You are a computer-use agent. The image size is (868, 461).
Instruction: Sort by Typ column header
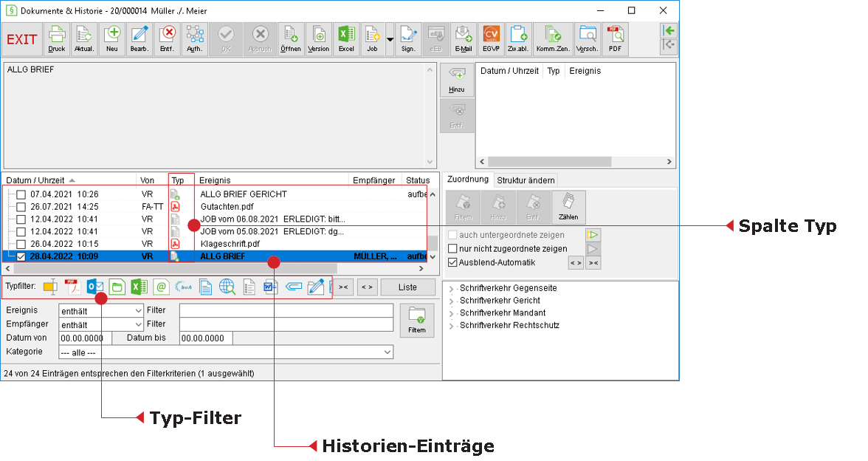click(181, 180)
